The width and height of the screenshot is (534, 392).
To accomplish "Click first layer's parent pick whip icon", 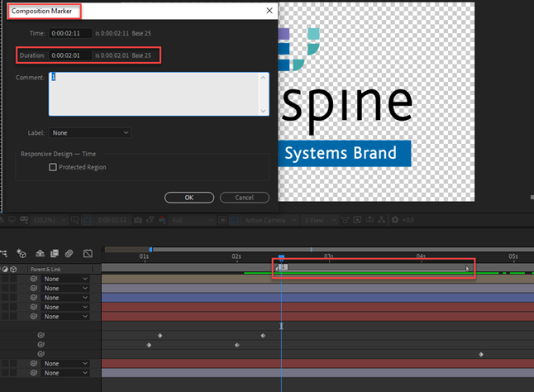I will coord(35,280).
